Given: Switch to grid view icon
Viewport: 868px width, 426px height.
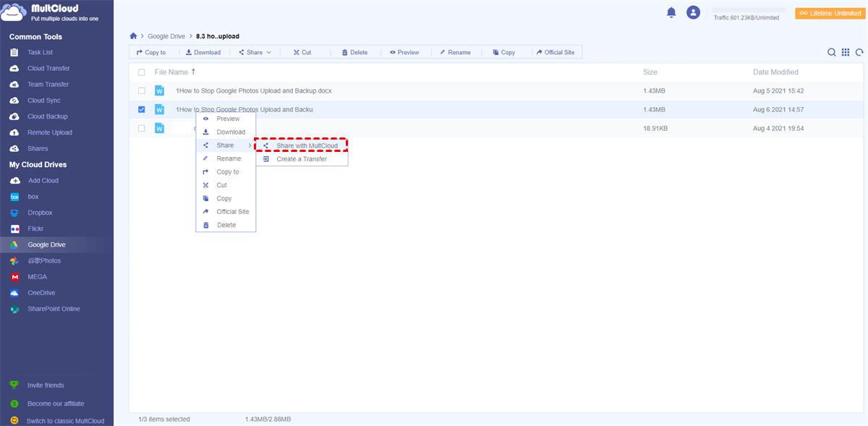Looking at the screenshot, I should click(846, 52).
